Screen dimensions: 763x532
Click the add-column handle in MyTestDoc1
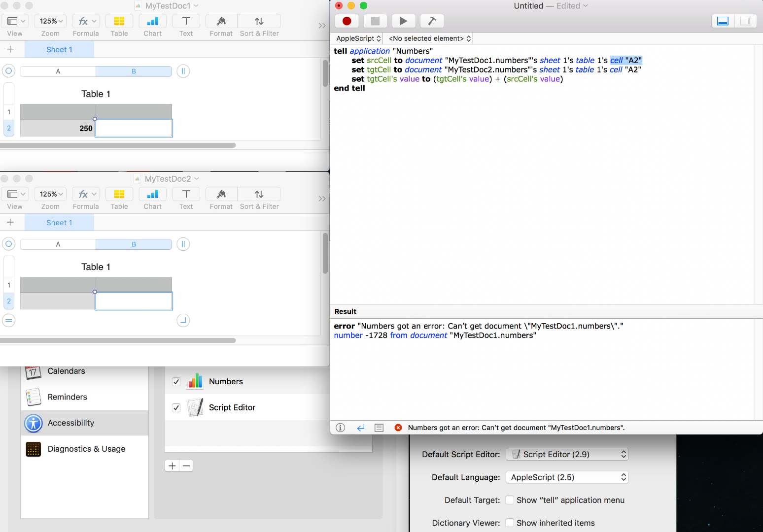[183, 71]
